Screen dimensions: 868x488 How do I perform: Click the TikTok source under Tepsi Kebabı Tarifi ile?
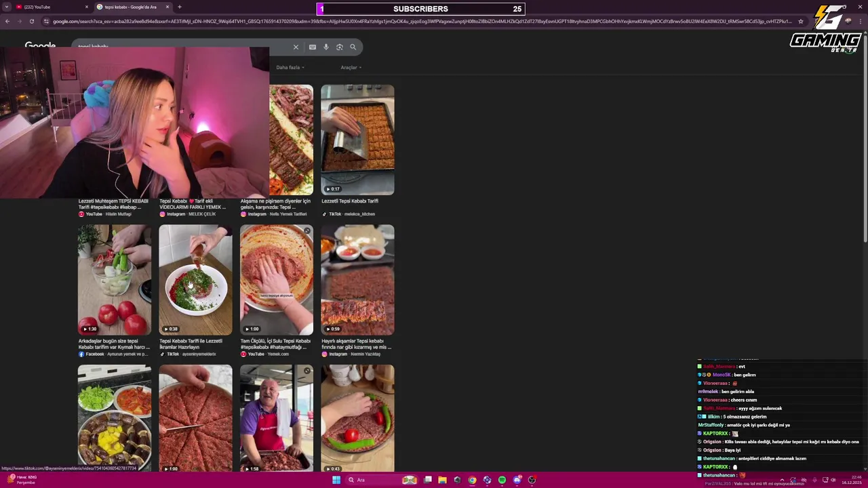[188, 354]
